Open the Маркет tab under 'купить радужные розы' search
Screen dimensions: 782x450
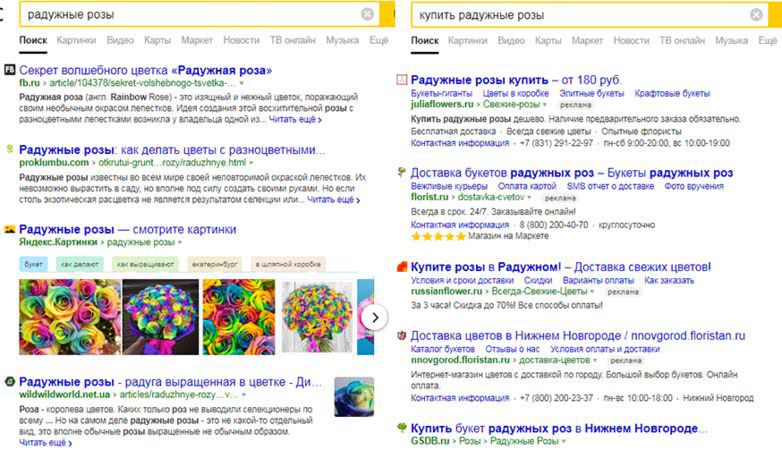tap(587, 41)
